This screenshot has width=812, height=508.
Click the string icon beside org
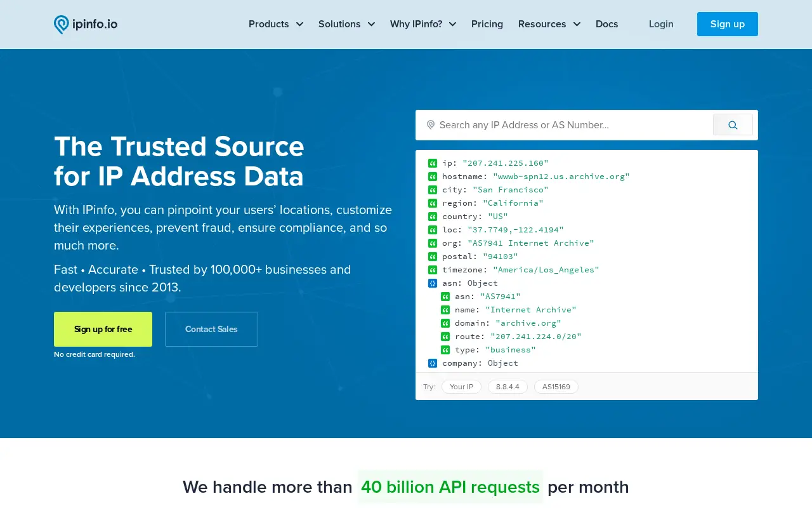pyautogui.click(x=433, y=243)
